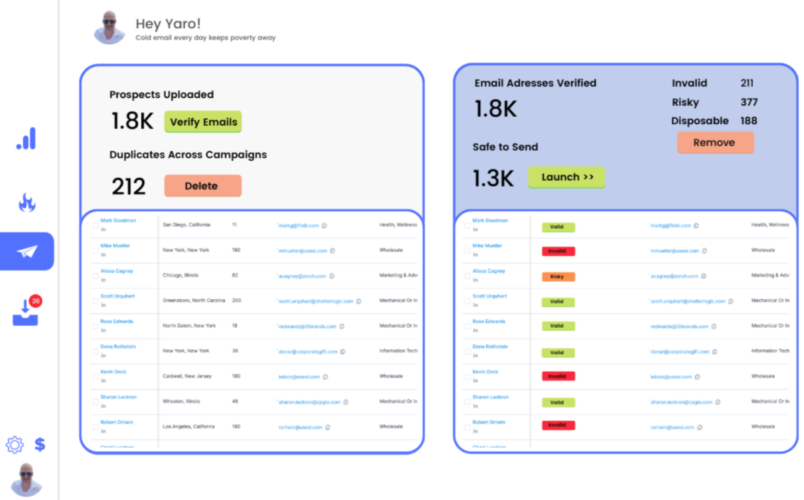Check Kevin Dock row in verified emails table
Screen dimensions: 804x500
tap(467, 376)
